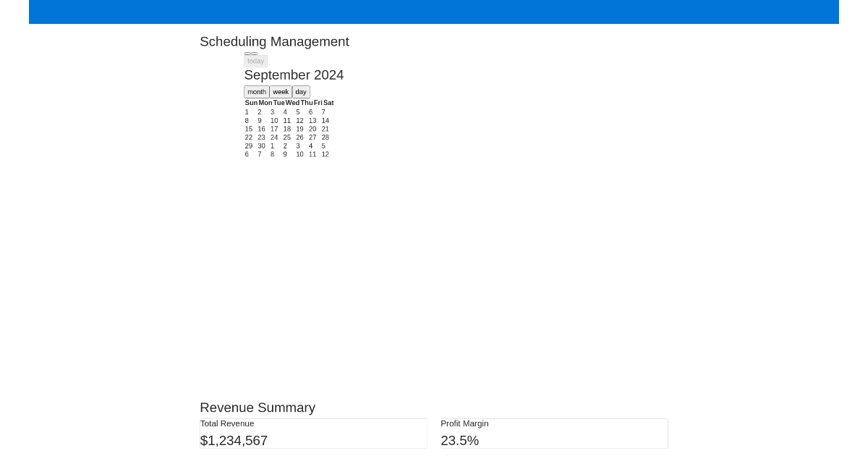The width and height of the screenshot is (868, 456).
Task: Click the Scheduling Management heading
Action: pos(274,41)
